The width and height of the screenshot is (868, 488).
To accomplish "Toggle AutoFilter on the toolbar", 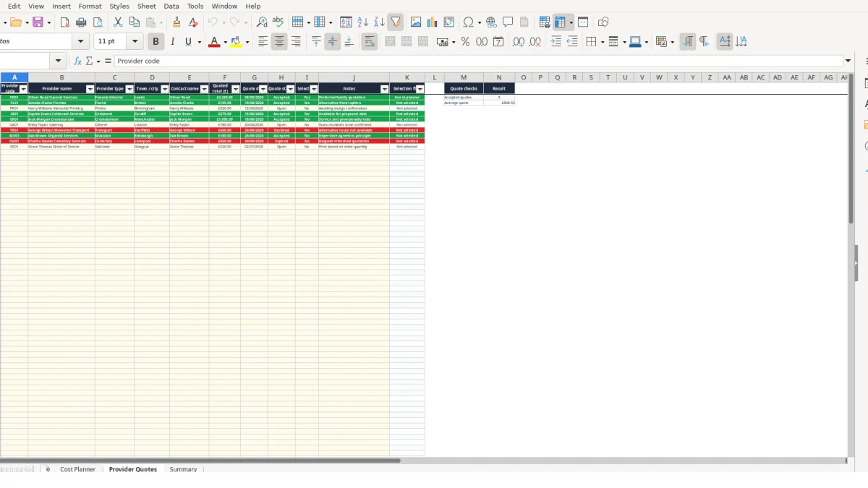I will coord(396,22).
